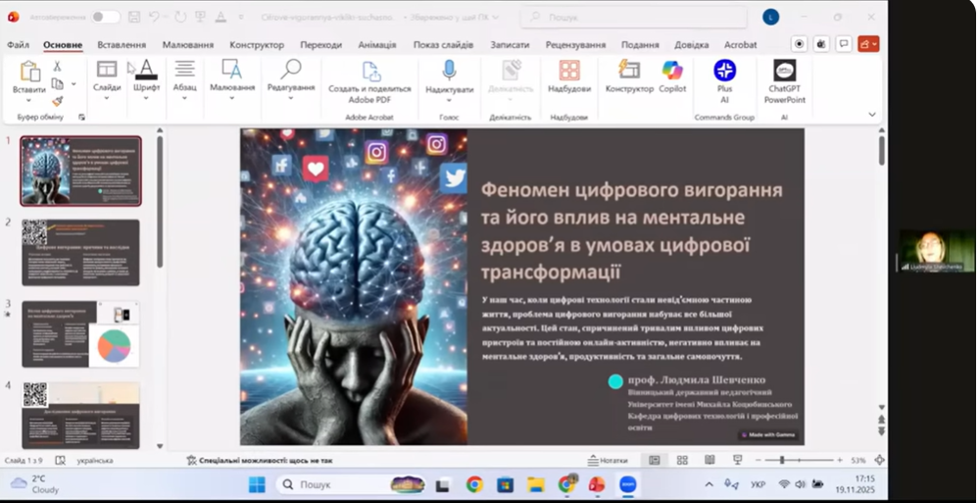This screenshot has height=503, width=980.
Task: Click the Format Painter brush icon
Action: [57, 100]
